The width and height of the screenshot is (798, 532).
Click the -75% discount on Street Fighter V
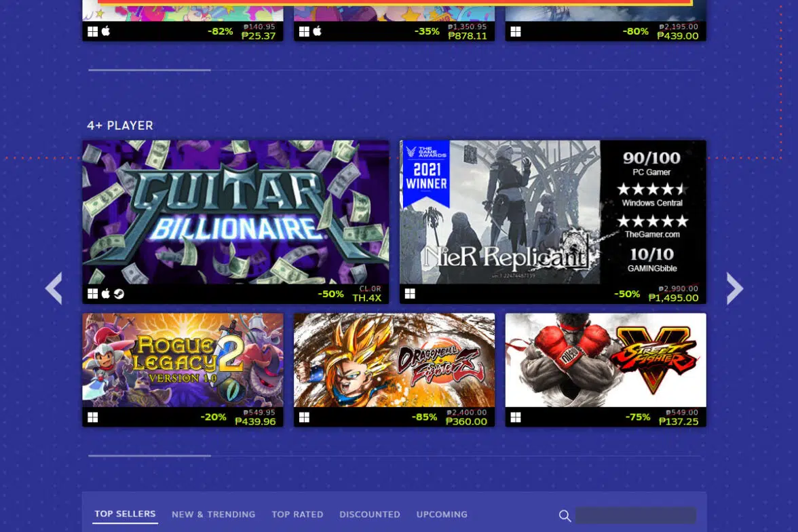(638, 417)
